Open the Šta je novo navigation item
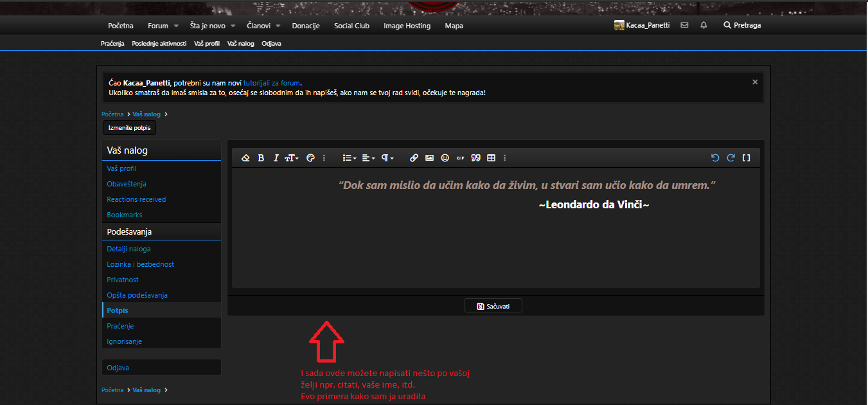Viewport: 868px width, 405px height. click(208, 26)
